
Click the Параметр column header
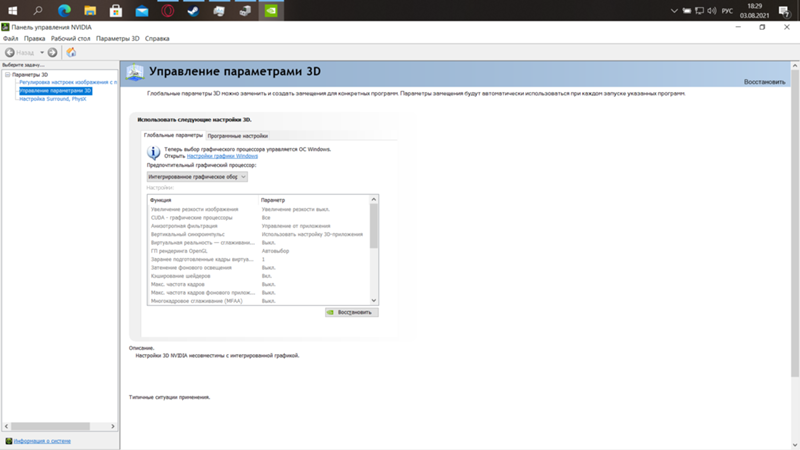[314, 200]
